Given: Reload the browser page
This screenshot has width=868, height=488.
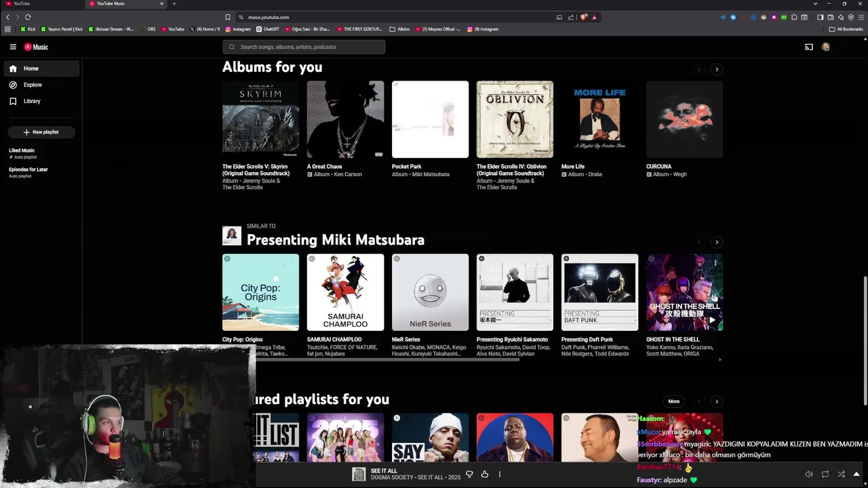Looking at the screenshot, I should [28, 17].
